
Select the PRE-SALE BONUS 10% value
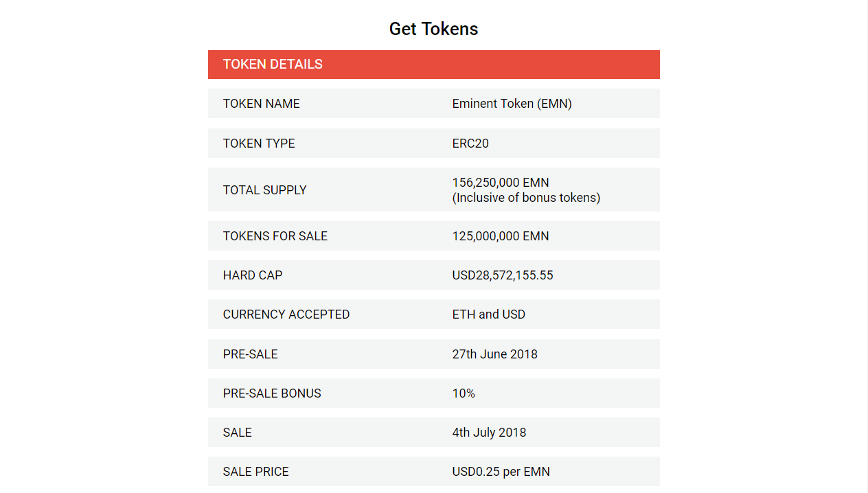coord(464,393)
